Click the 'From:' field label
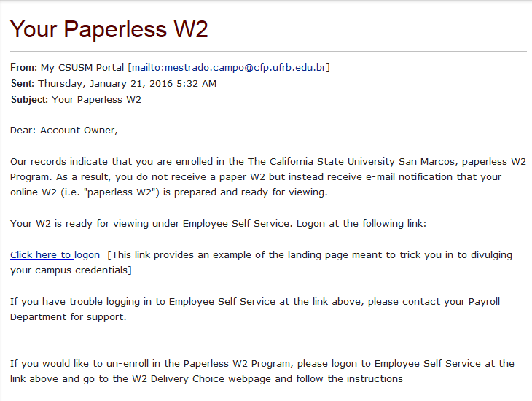The width and height of the screenshot is (532, 401). (x=23, y=68)
